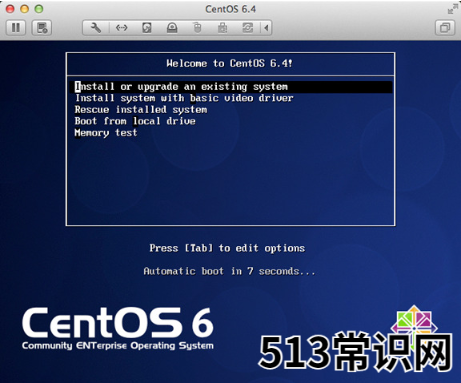Viewport: 461px width, 383px height.
Task: Click the hard disk device icon
Action: coord(147,28)
